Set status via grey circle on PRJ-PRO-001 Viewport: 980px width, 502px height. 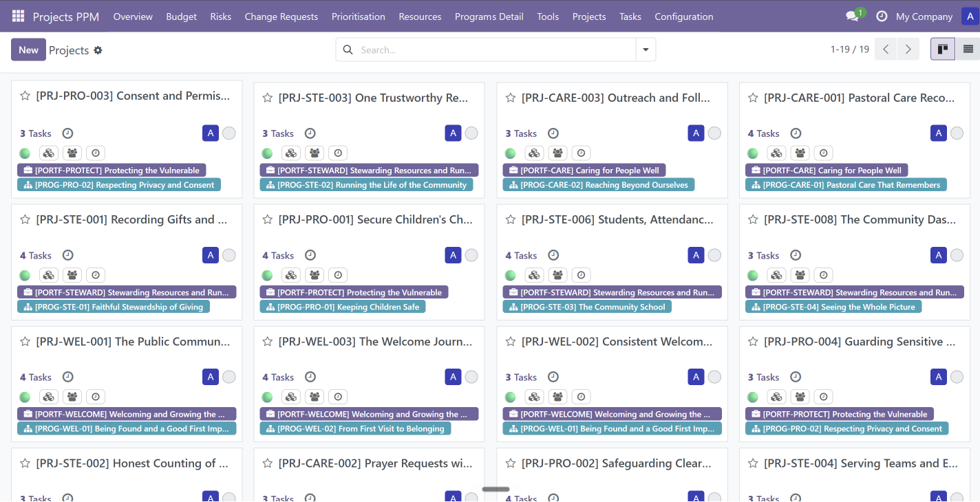coord(471,255)
